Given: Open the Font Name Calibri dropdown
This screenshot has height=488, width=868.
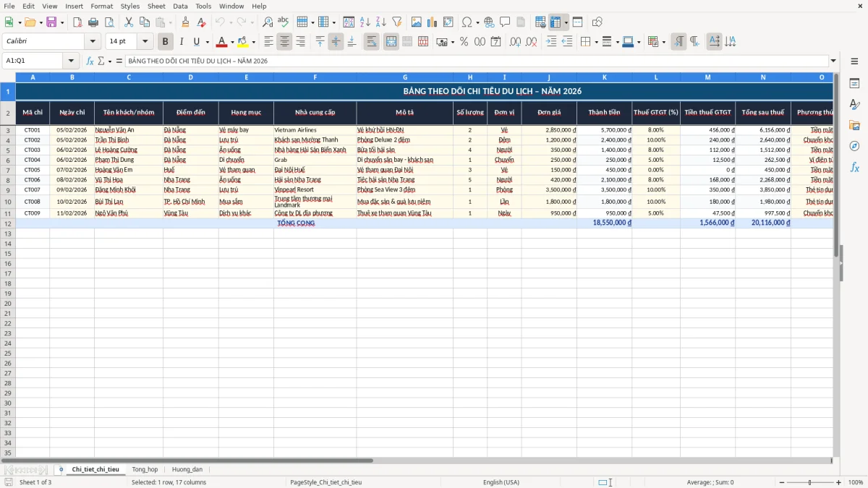Looking at the screenshot, I should coord(93,42).
